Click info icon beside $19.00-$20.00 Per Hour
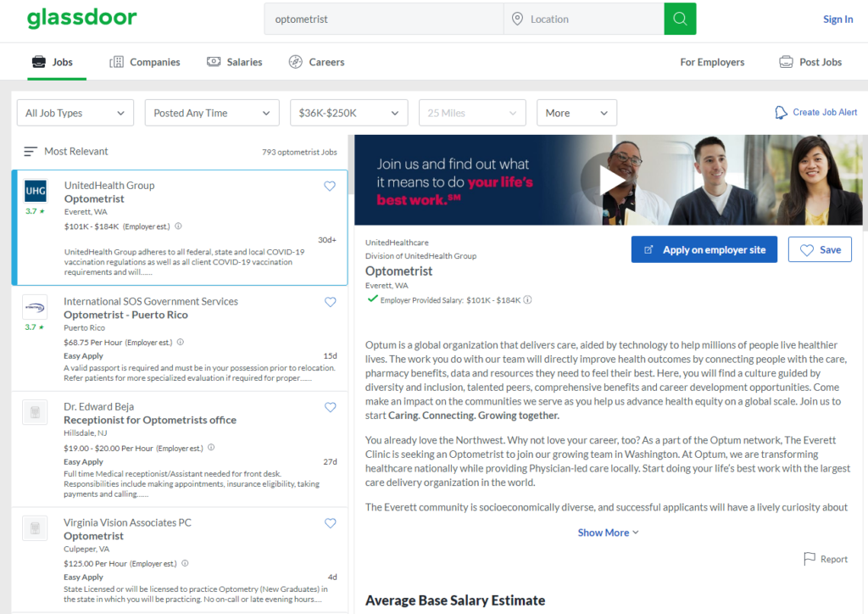868x614 pixels. point(211,447)
